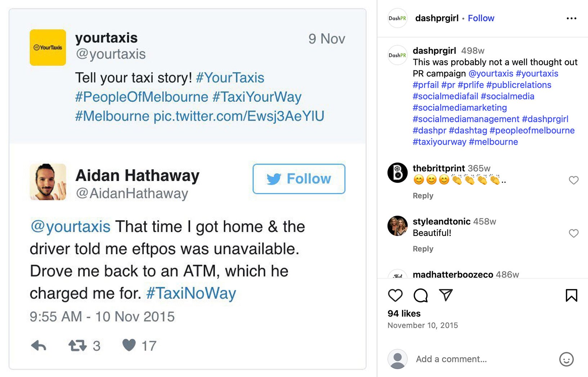Click the retweet icon on Aidan's tweet
The image size is (588, 377).
pos(77,346)
